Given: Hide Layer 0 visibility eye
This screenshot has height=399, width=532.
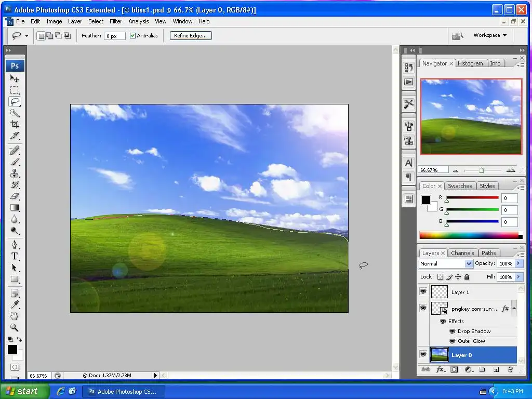Looking at the screenshot, I should tap(423, 354).
